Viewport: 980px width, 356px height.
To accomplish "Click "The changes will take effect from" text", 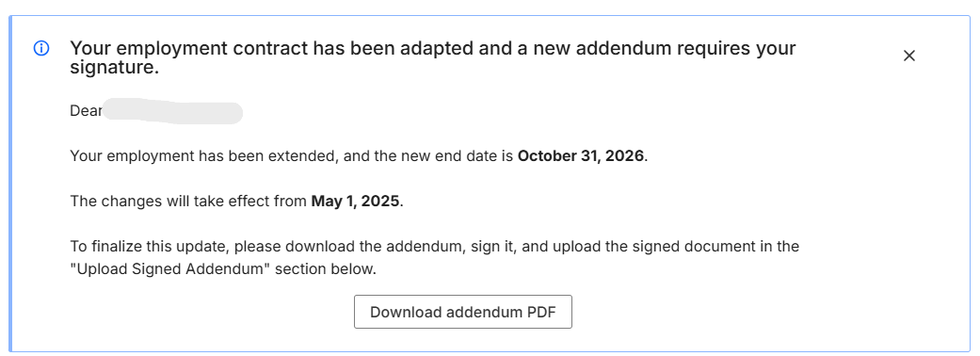I will [x=188, y=202].
